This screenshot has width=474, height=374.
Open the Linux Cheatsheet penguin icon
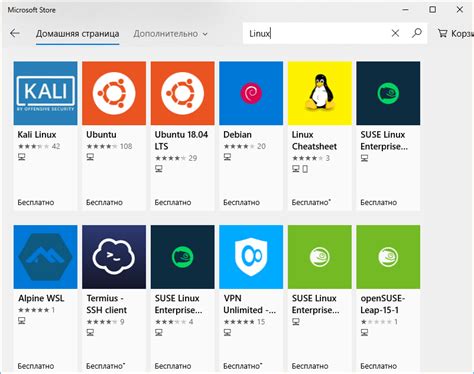click(x=320, y=93)
